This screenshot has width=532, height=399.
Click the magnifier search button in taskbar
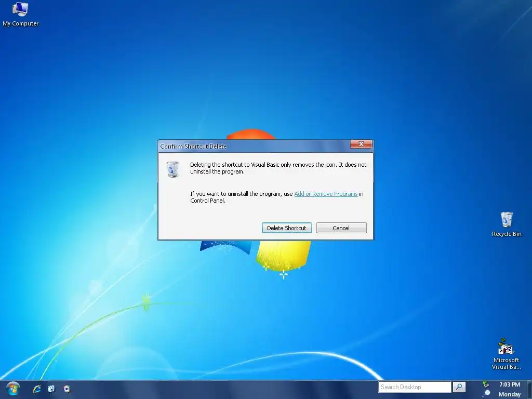pos(459,387)
